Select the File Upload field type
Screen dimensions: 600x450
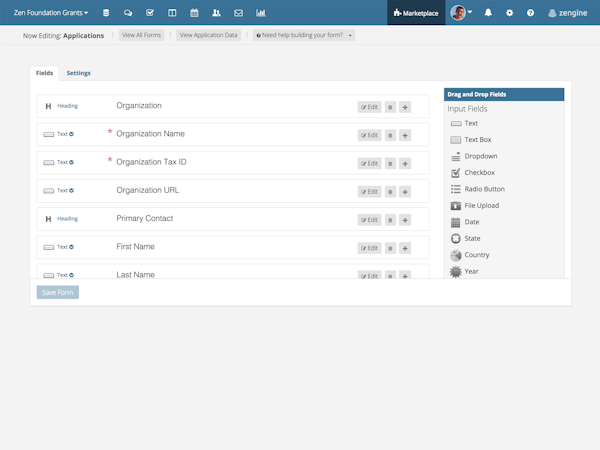click(x=481, y=206)
